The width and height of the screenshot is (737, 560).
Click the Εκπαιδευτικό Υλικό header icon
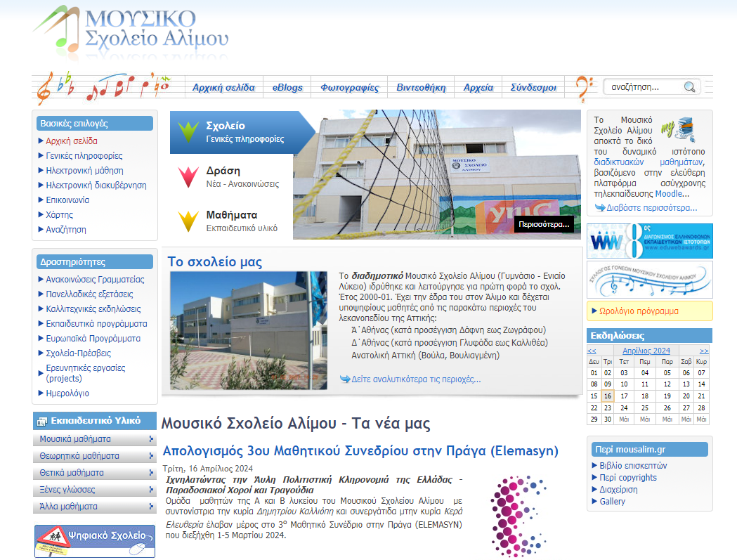click(x=42, y=422)
